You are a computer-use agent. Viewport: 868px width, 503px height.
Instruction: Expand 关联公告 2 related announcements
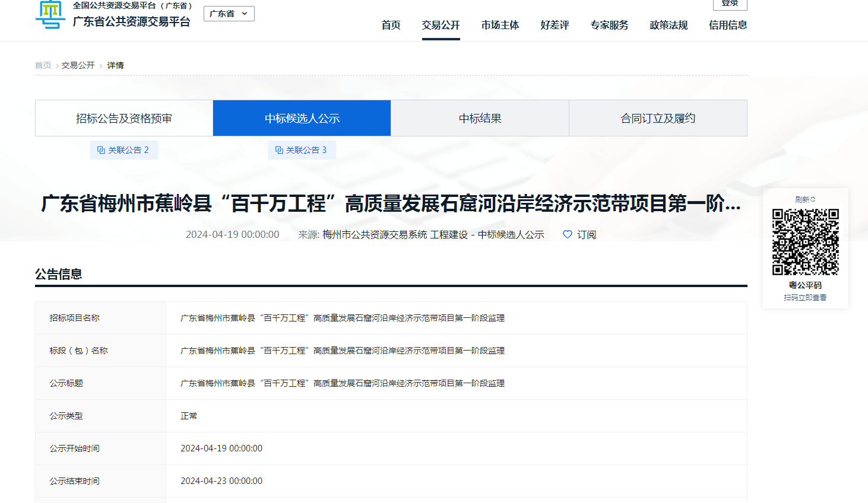click(x=123, y=150)
